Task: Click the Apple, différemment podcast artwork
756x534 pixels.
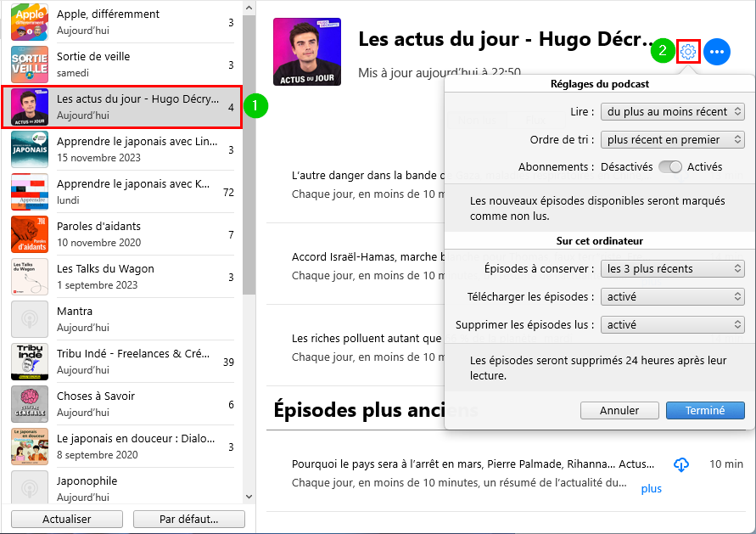Action: coord(30,22)
